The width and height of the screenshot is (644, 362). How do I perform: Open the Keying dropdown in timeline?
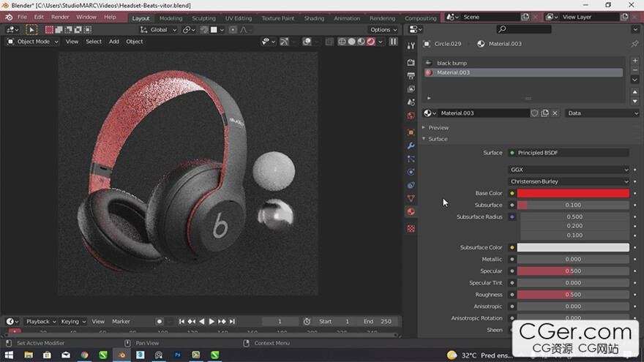coord(73,321)
